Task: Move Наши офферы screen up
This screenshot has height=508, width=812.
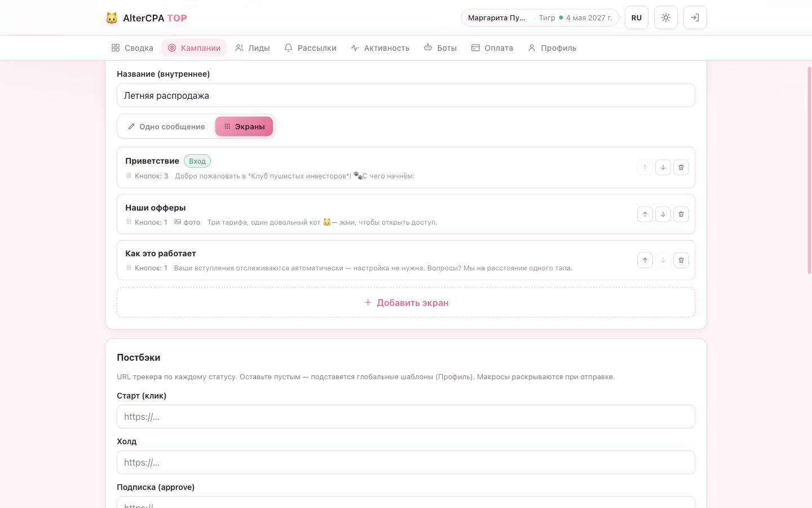Action: click(645, 214)
